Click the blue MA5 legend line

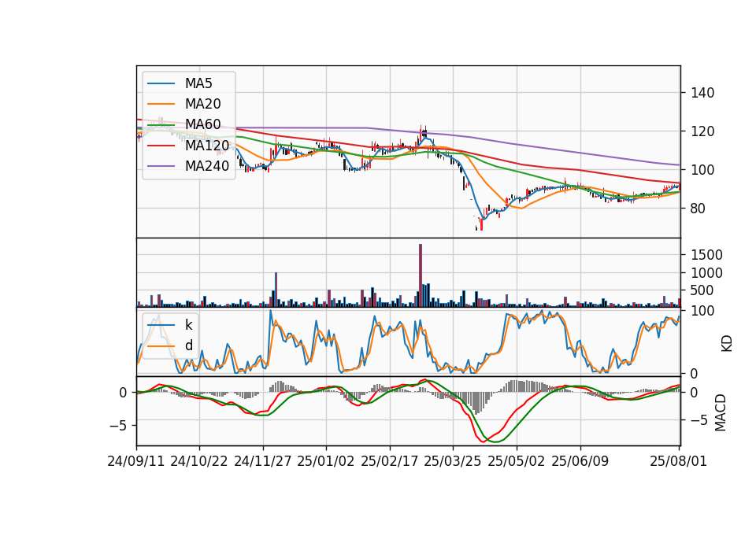(161, 83)
